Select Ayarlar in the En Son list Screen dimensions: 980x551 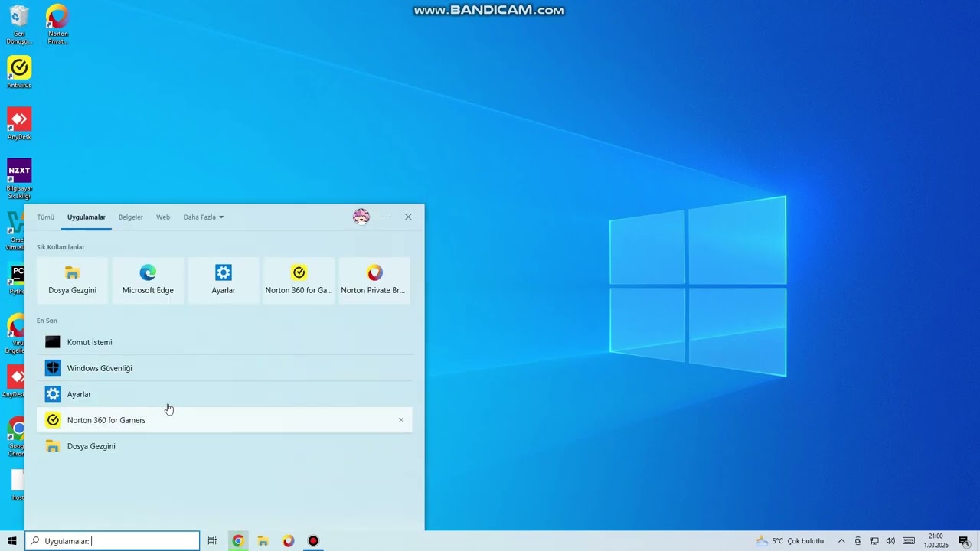point(224,394)
